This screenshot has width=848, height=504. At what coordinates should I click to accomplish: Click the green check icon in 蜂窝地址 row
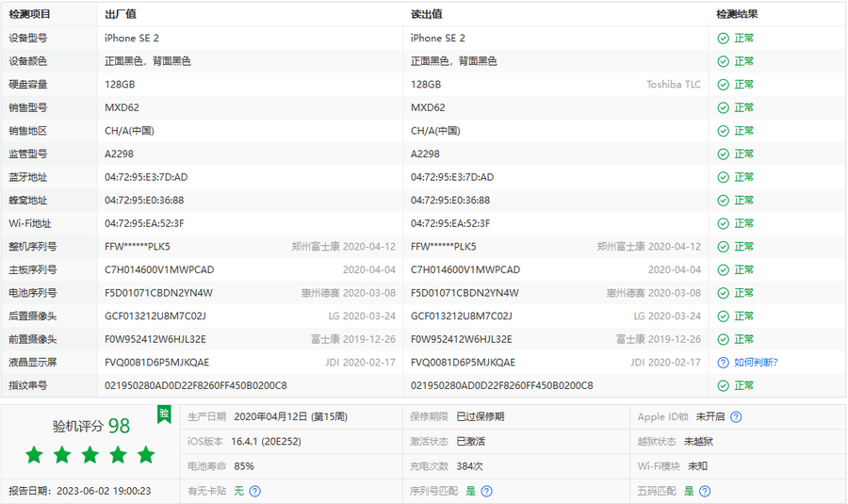723,201
